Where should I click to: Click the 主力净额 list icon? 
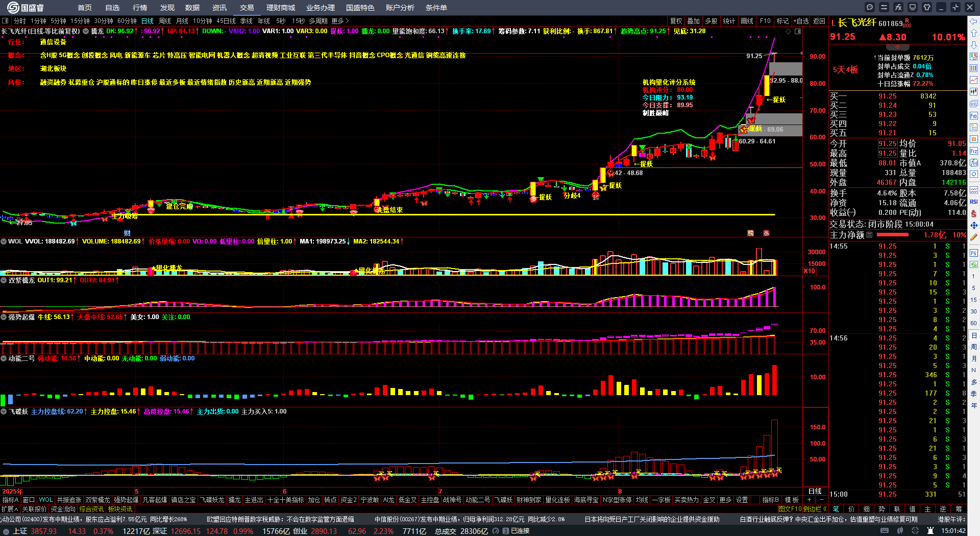869,235
